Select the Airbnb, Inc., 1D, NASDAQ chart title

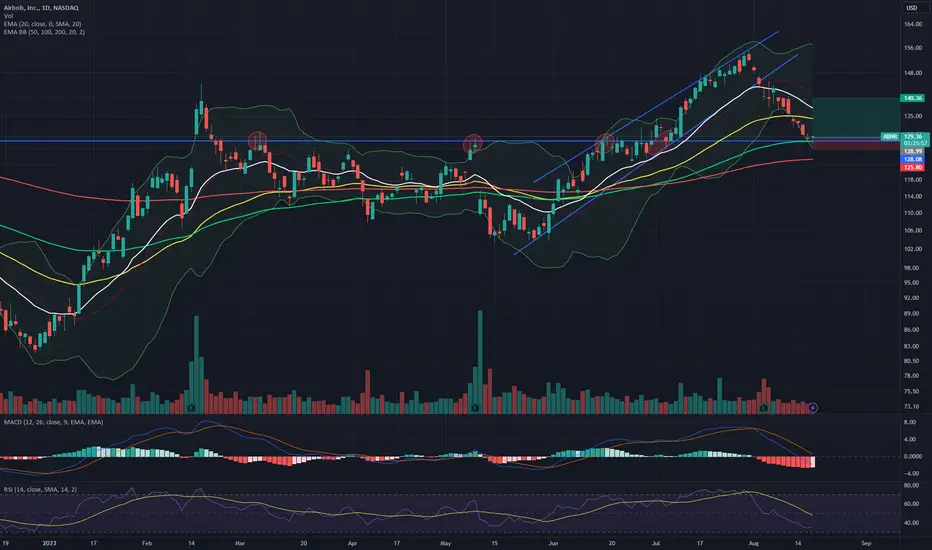point(40,8)
